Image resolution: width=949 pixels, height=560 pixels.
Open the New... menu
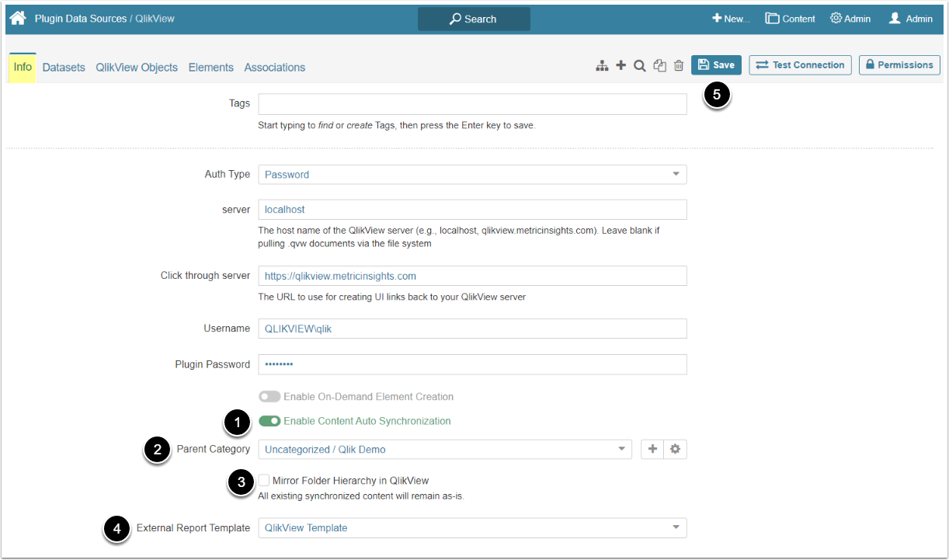(x=732, y=19)
